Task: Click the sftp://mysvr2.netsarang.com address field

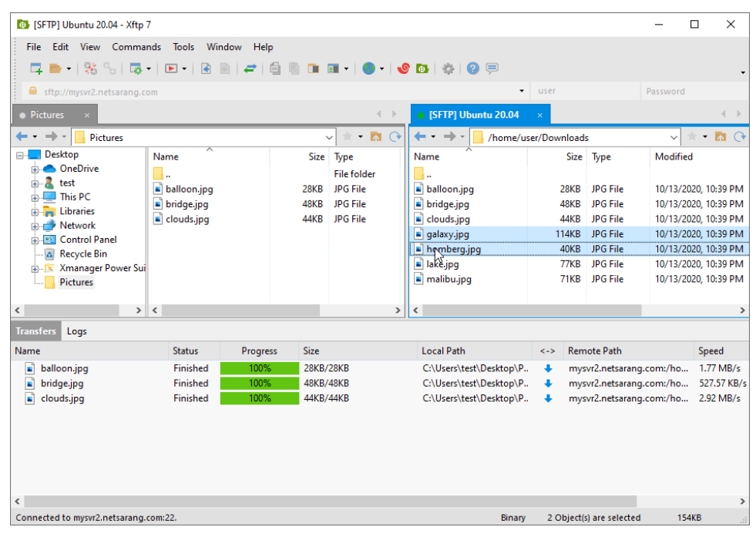Action: tap(275, 91)
